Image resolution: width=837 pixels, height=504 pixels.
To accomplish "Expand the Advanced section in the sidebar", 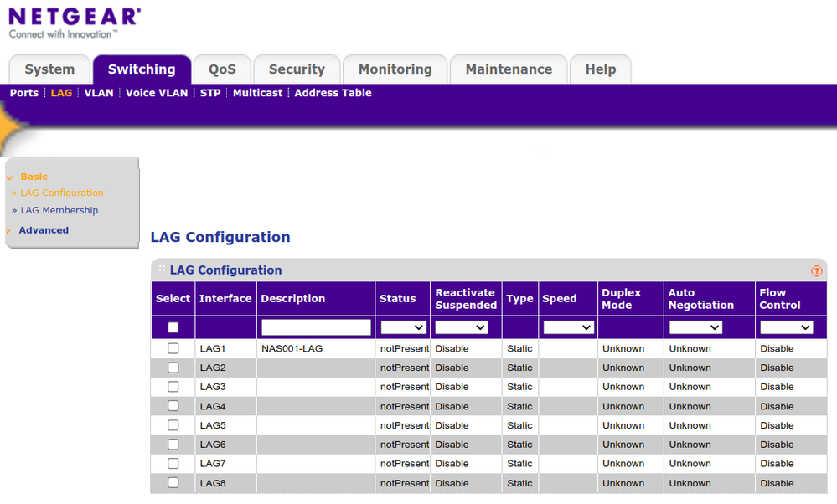I will tap(43, 229).
